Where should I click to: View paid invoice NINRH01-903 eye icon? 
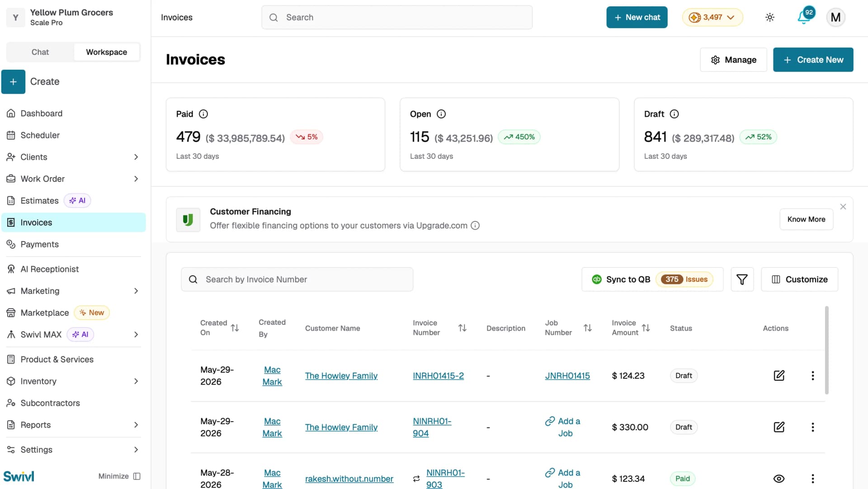coord(779,479)
